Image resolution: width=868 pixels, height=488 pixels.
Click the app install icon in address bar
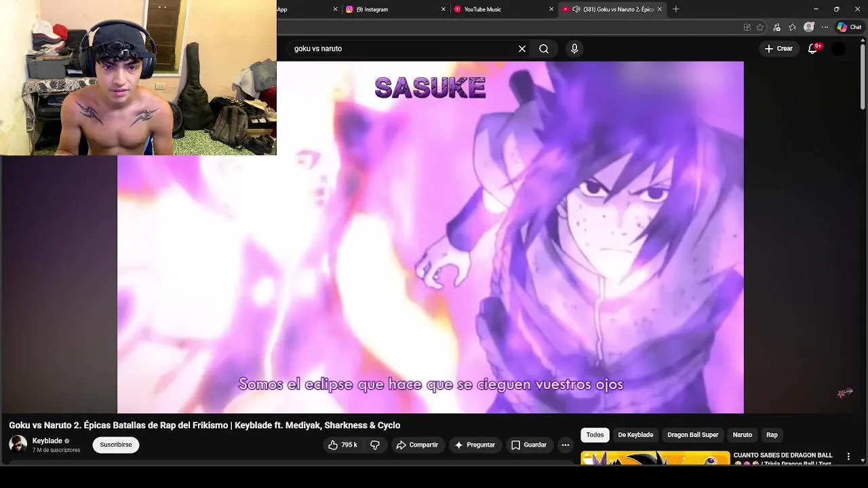pyautogui.click(x=747, y=27)
